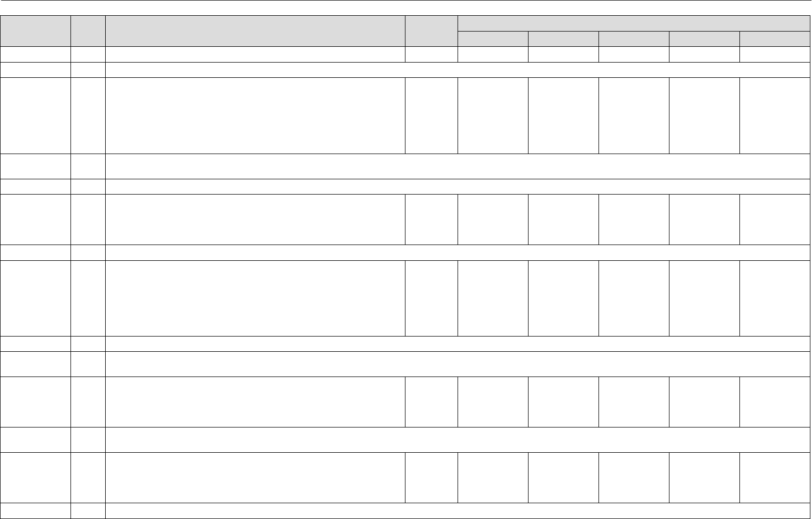Select the first-column cell in the bottom-most row
812x519 pixels.
tap(35, 511)
